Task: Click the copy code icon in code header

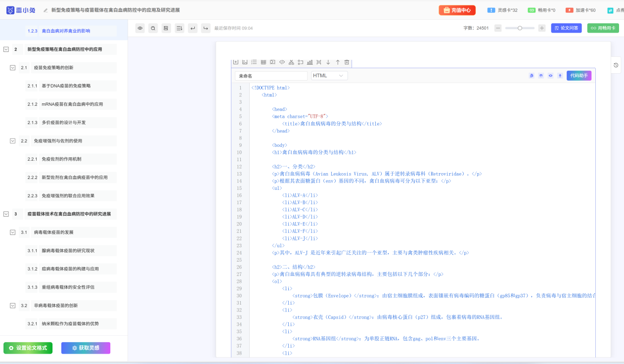Action: click(532, 76)
